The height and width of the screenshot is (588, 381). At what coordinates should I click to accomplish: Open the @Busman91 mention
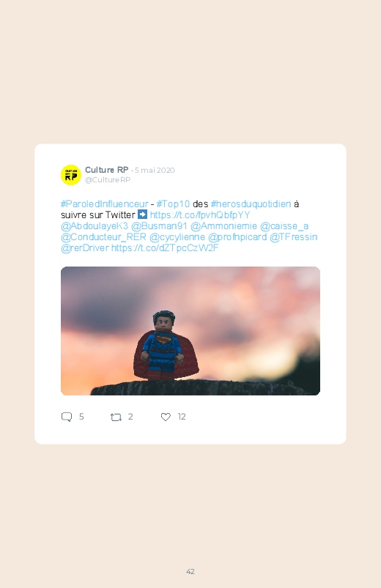pyautogui.click(x=159, y=226)
